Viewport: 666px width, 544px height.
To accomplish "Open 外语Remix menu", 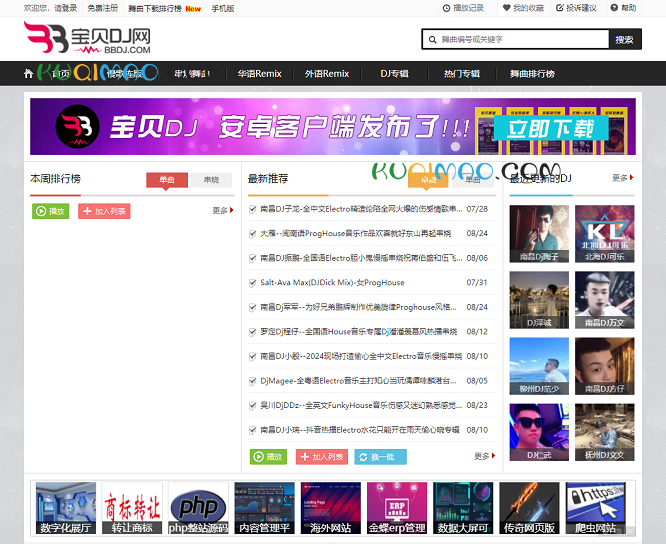I will [x=327, y=74].
